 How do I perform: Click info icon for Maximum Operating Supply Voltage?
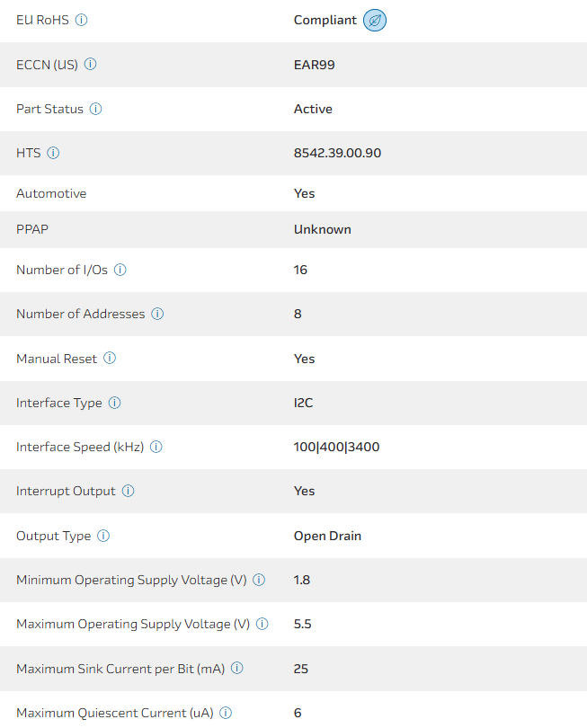tap(262, 624)
